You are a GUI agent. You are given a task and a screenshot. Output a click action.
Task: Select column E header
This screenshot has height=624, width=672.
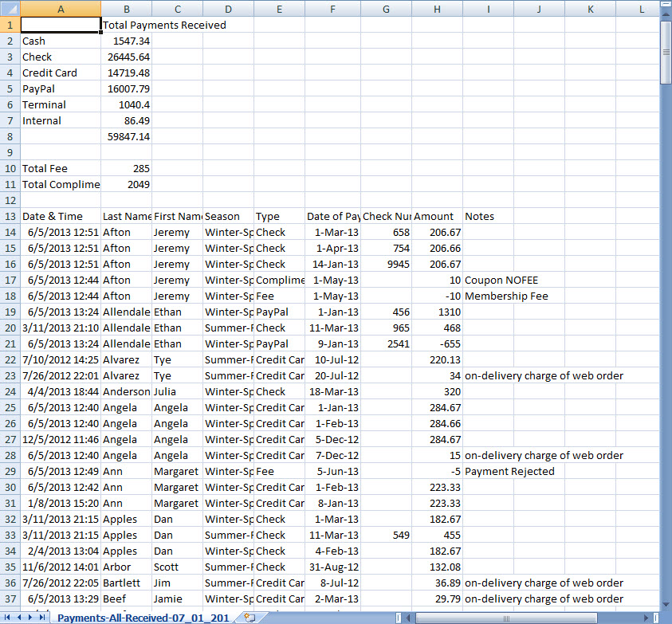280,9
